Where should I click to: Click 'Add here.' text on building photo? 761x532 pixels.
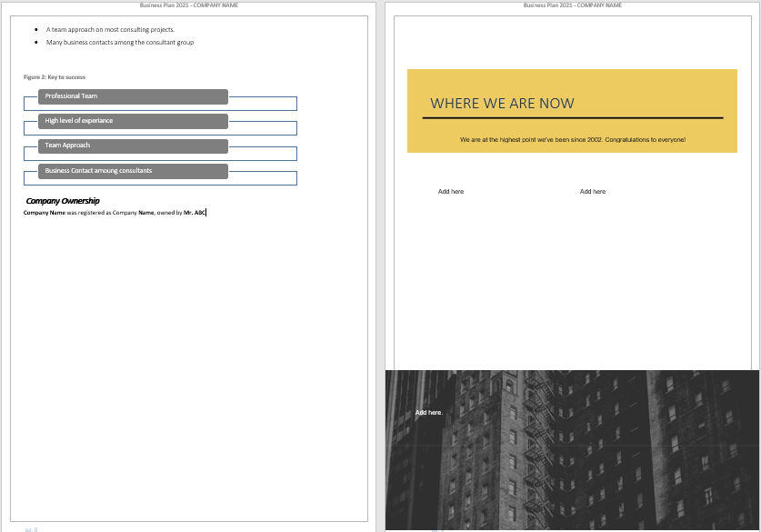[x=429, y=413]
